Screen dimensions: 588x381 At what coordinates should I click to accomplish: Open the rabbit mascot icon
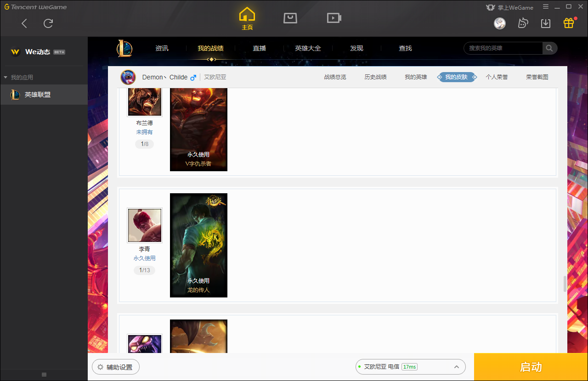click(523, 23)
